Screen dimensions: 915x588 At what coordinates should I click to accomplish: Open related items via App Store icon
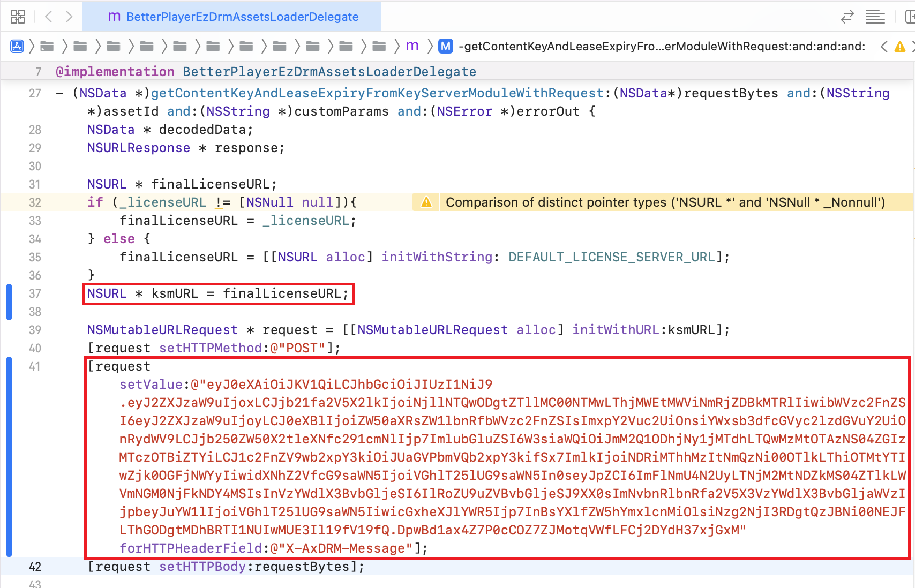[17, 46]
